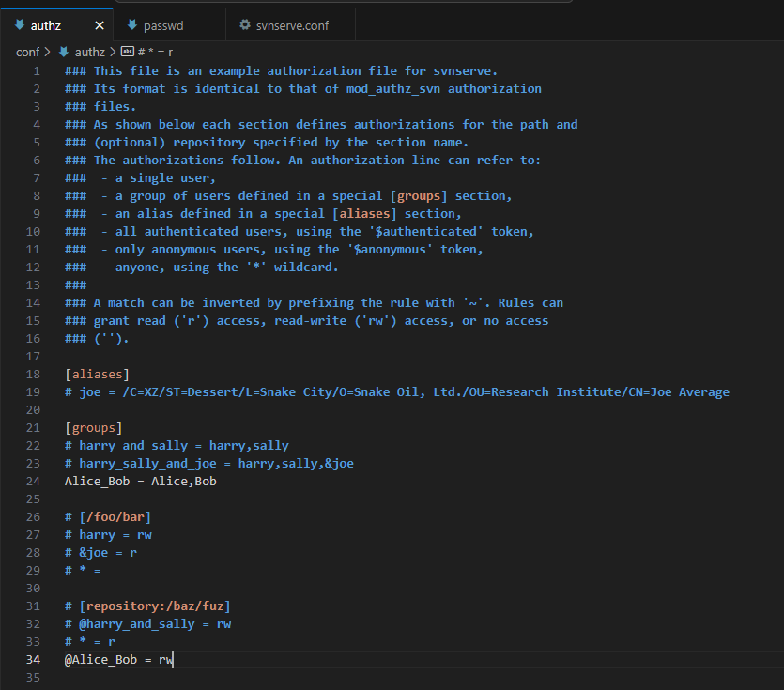Viewport: 784px width, 690px height.
Task: Click '### A match can be inverted' comment
Action: 314,303
